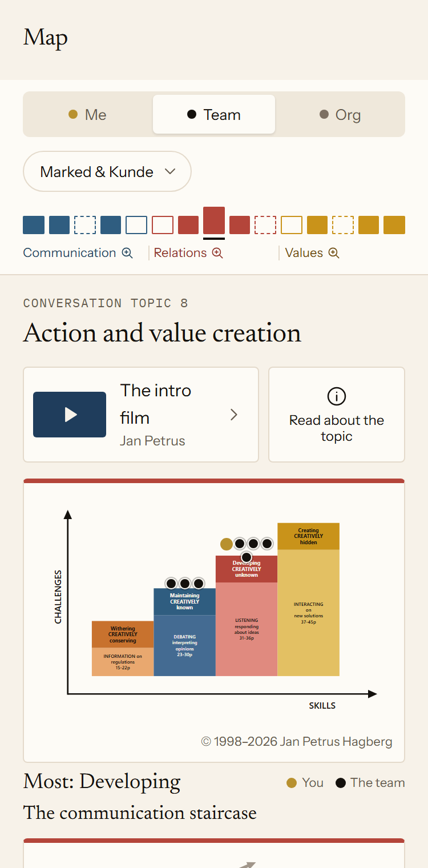Click the INTERACTING on new solutions block
This screenshot has width=428, height=868.
309,613
